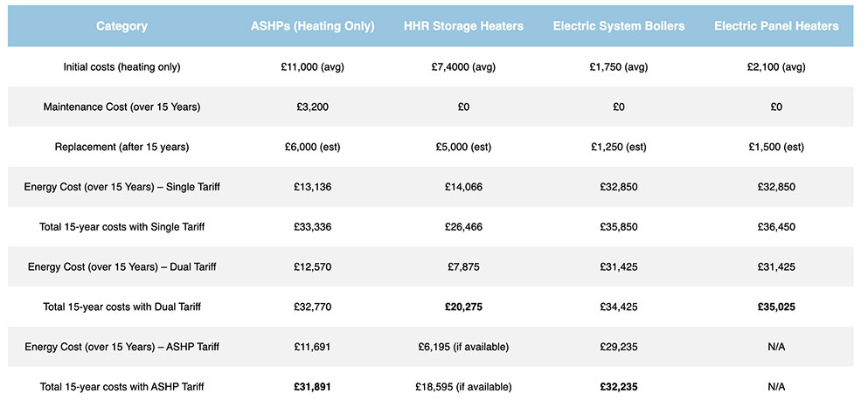Select the Maintenance Cost (over 15 Years) label
868x414 pixels.
122,107
